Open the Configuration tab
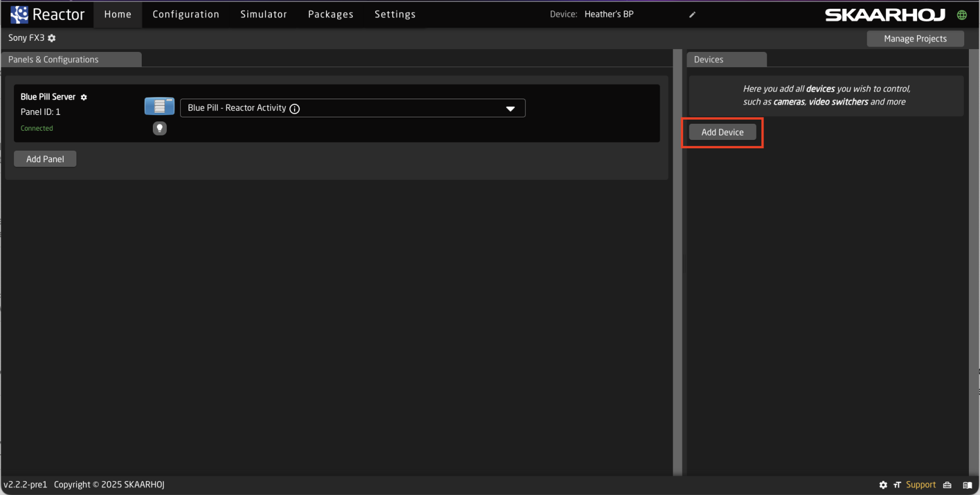The image size is (980, 495). click(x=186, y=15)
